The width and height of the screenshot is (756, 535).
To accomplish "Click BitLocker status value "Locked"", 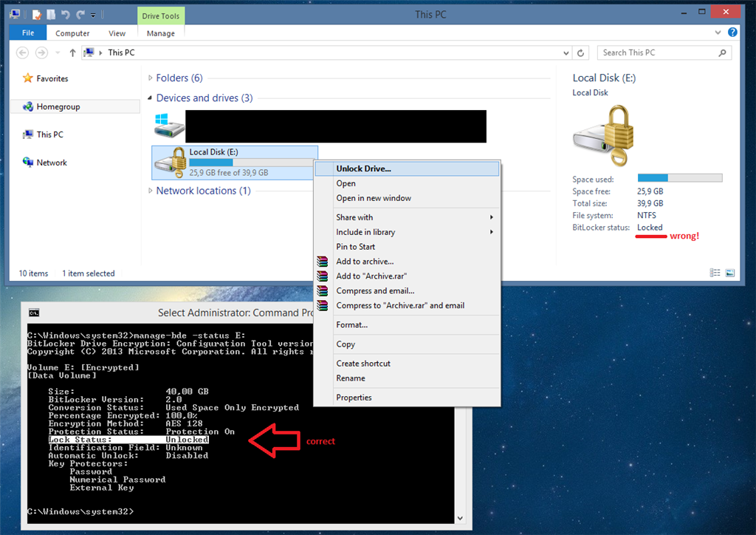I will pyautogui.click(x=650, y=227).
